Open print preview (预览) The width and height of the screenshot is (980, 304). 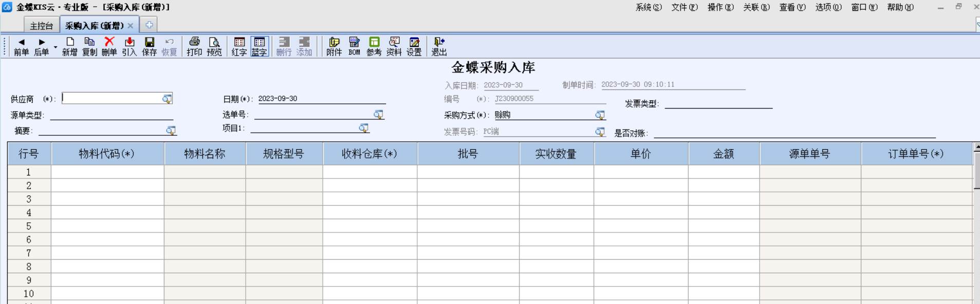pyautogui.click(x=214, y=46)
